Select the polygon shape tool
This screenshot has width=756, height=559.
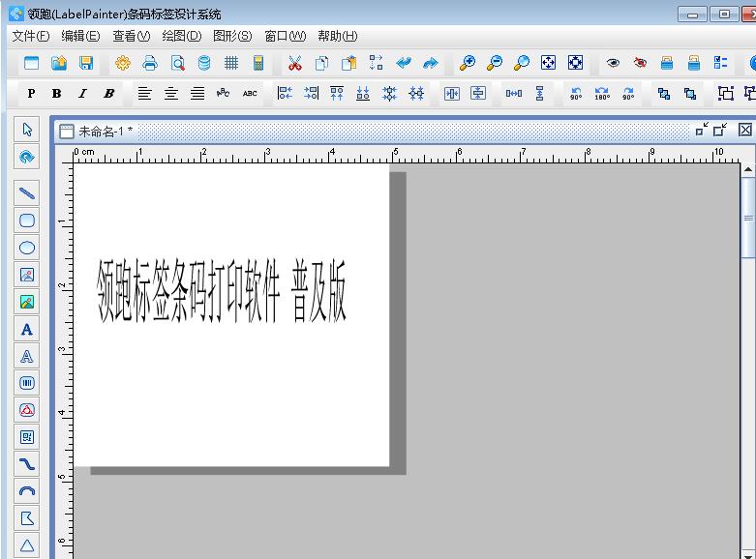[x=27, y=518]
